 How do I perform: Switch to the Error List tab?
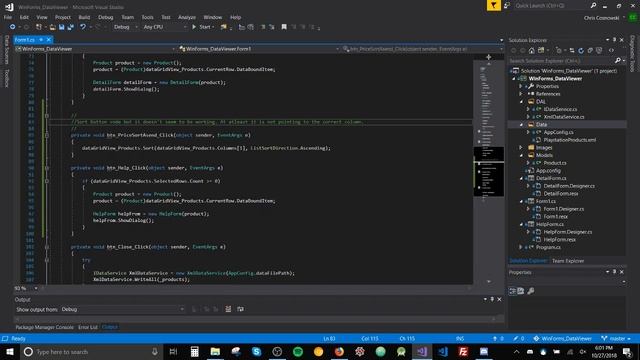(x=88, y=327)
